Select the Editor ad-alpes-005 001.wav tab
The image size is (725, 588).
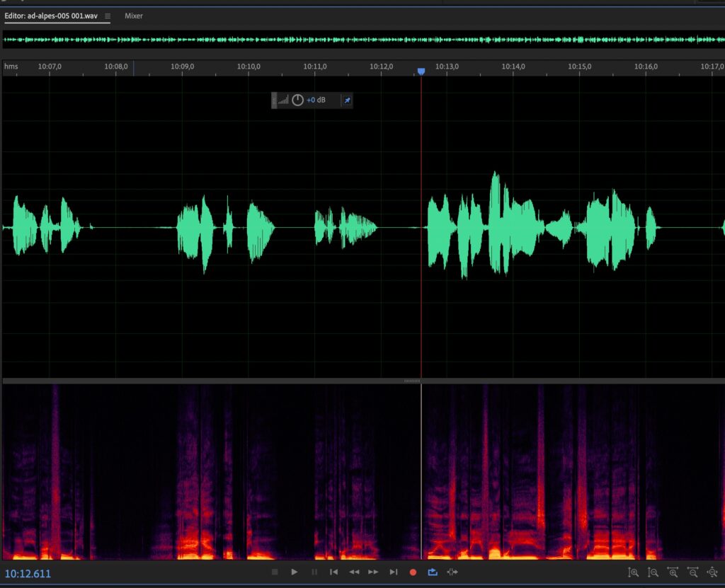52,16
